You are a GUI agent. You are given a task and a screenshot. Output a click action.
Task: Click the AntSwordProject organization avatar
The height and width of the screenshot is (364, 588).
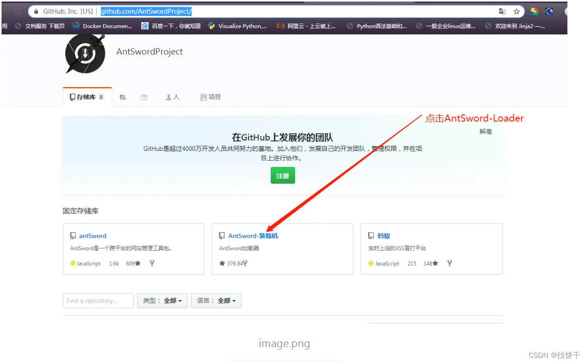click(x=85, y=54)
